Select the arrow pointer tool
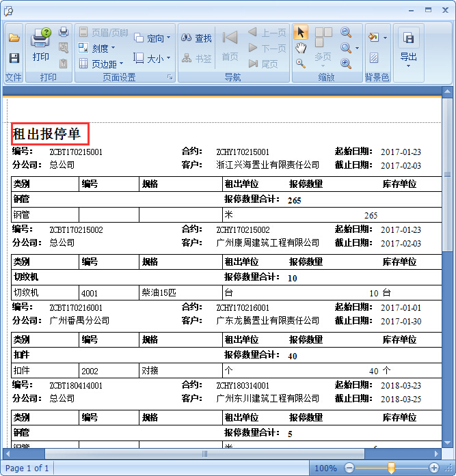456x476 pixels. 301,33
